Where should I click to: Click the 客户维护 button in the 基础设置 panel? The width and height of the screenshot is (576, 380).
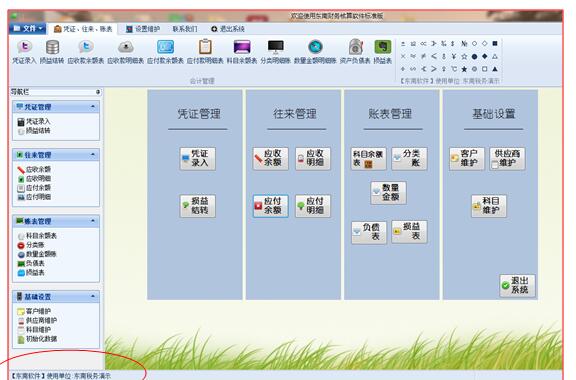pos(467,158)
